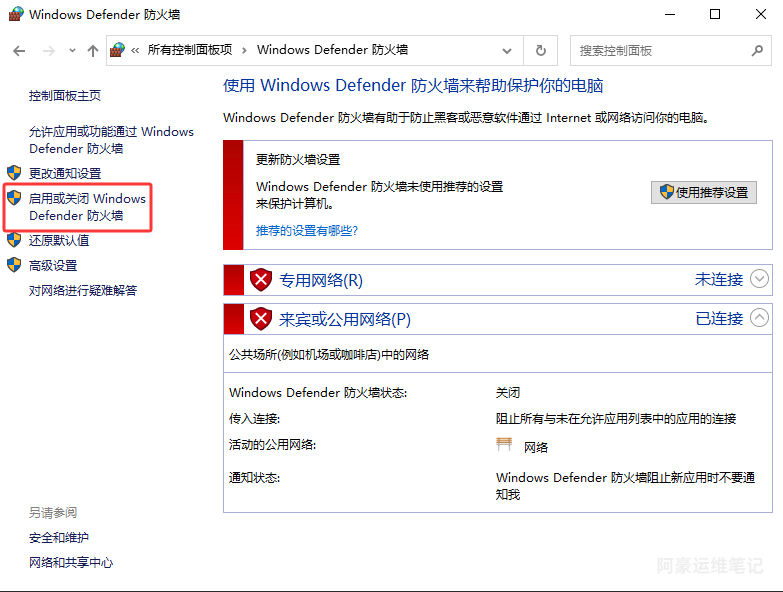Open the recent locations dropdown arrow
This screenshot has width=783, height=592.
pos(72,50)
